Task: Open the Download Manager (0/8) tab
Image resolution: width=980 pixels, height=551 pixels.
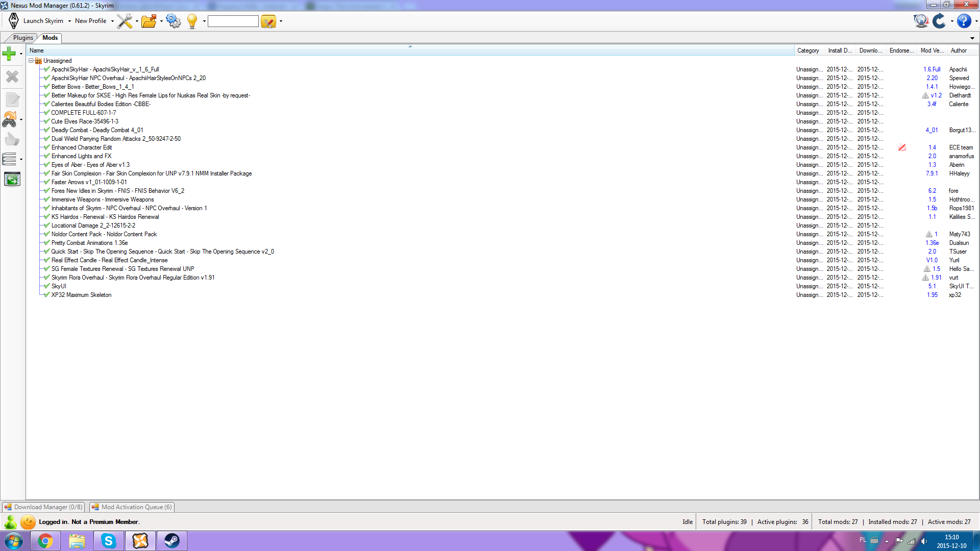Action: click(x=43, y=507)
